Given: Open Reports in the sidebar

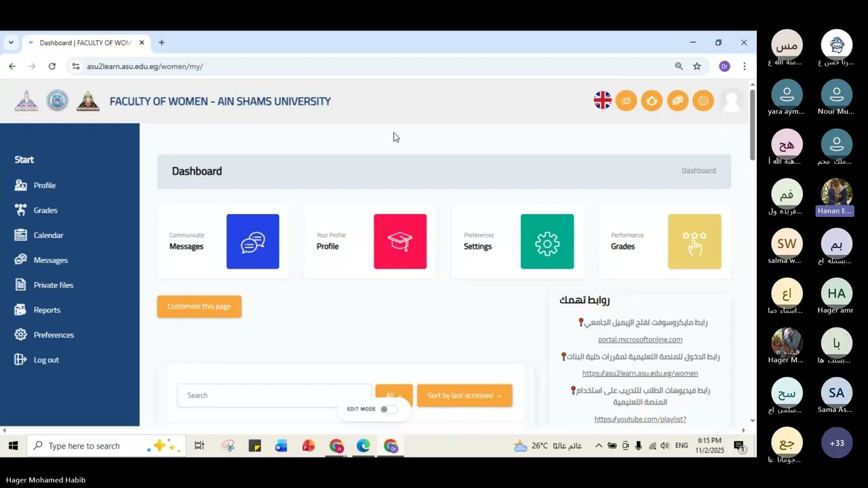Looking at the screenshot, I should [x=47, y=310].
